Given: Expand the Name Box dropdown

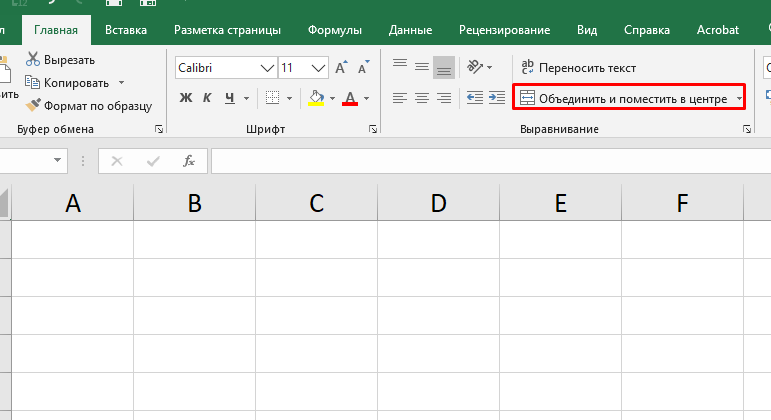Looking at the screenshot, I should (58, 160).
